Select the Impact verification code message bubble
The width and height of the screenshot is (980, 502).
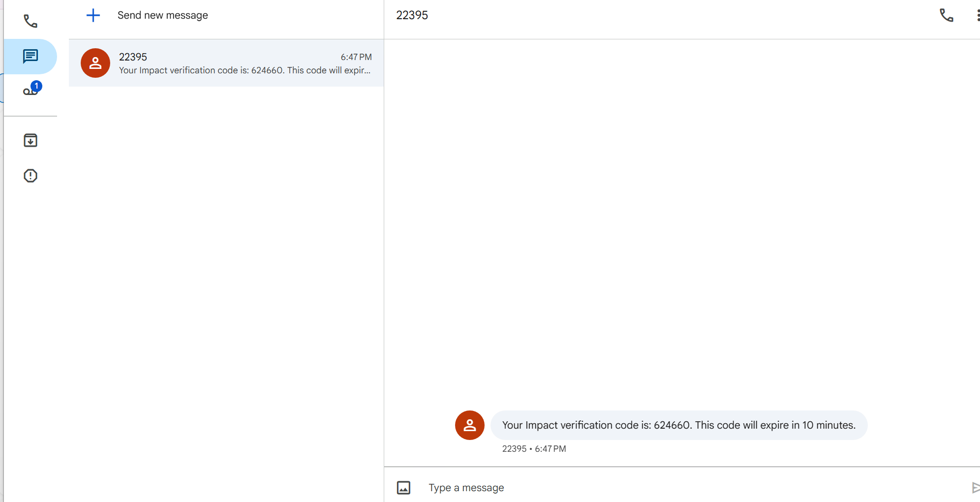click(679, 425)
